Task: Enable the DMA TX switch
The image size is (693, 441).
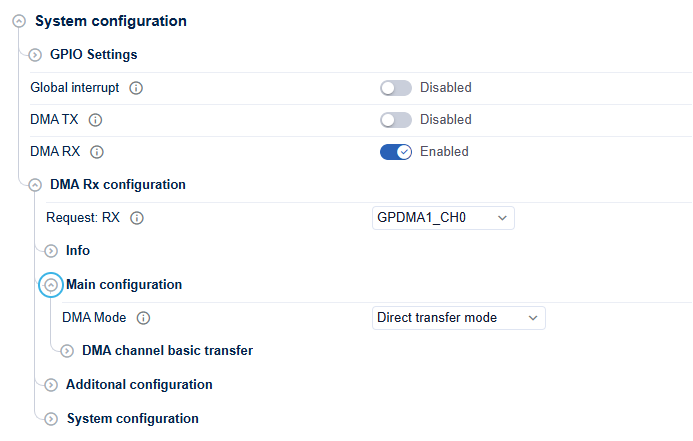Action: pyautogui.click(x=396, y=120)
